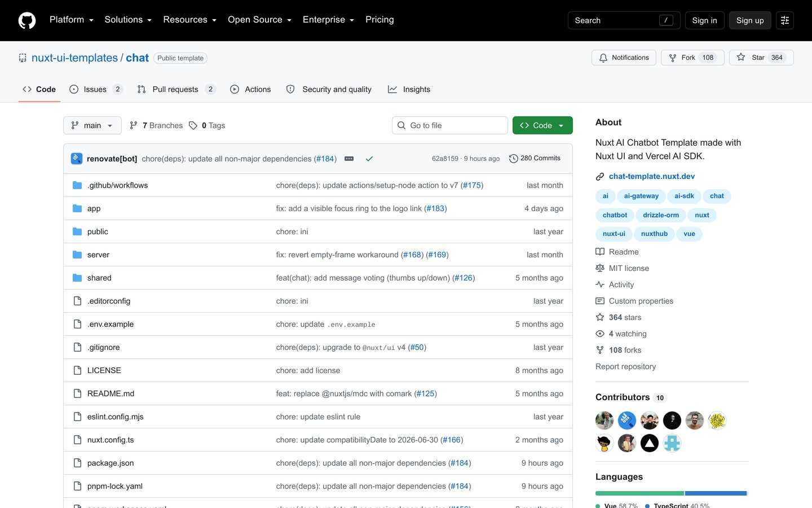
Task: View the green checkmark status of latest commit
Action: coord(369,159)
